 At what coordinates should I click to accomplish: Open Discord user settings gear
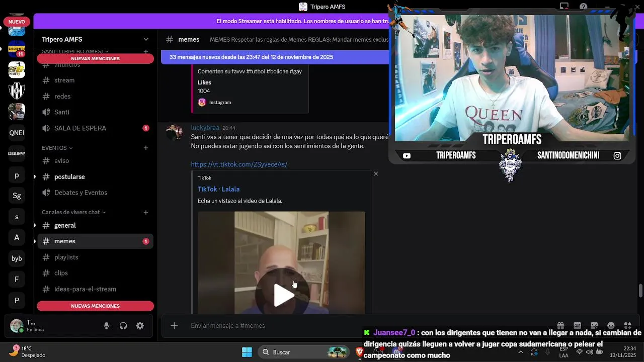(140, 326)
